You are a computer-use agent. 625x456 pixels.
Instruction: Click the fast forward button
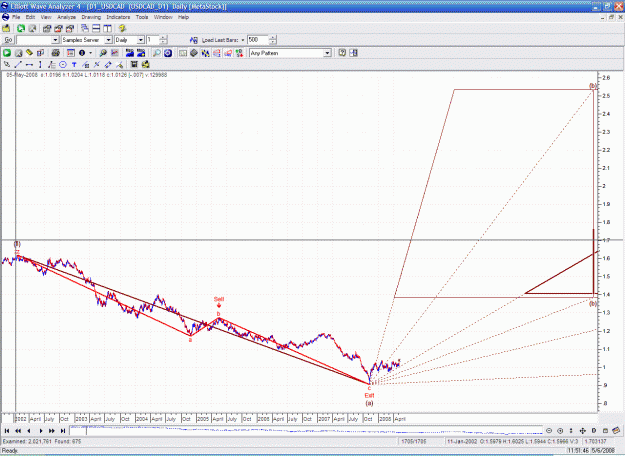click(52, 430)
